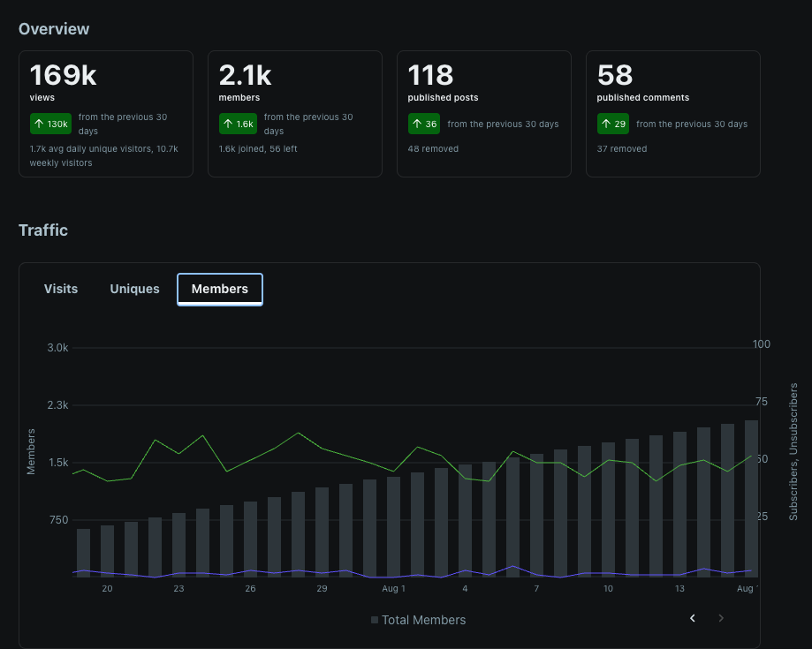The image size is (812, 649).
Task: Click the 48 removed text under posts
Action: coord(433,148)
